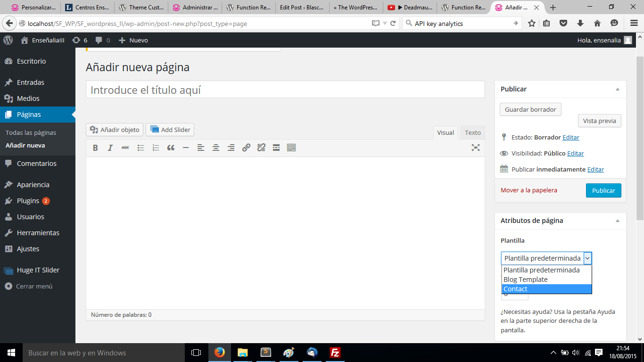Click the Publicar button
The height and width of the screenshot is (362, 644).
(603, 190)
